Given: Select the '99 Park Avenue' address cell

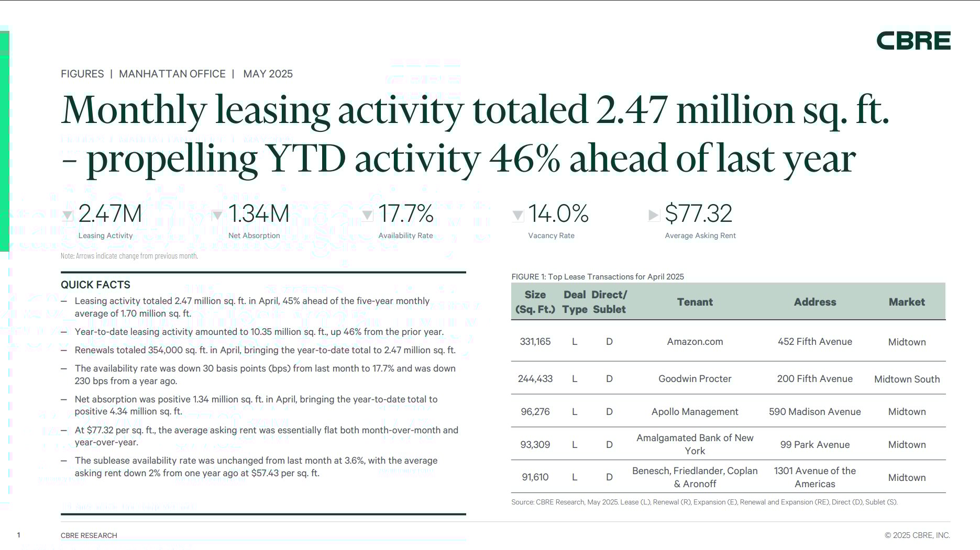Looking at the screenshot, I should (815, 445).
